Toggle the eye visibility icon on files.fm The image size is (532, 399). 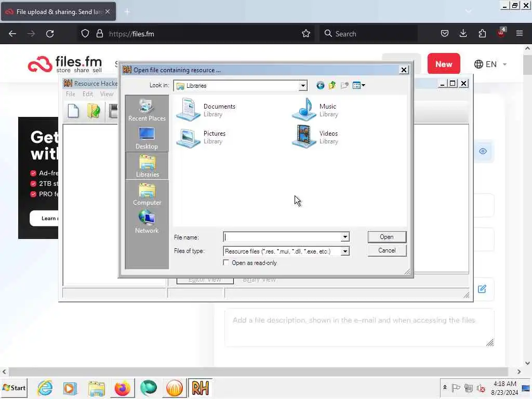(x=483, y=151)
